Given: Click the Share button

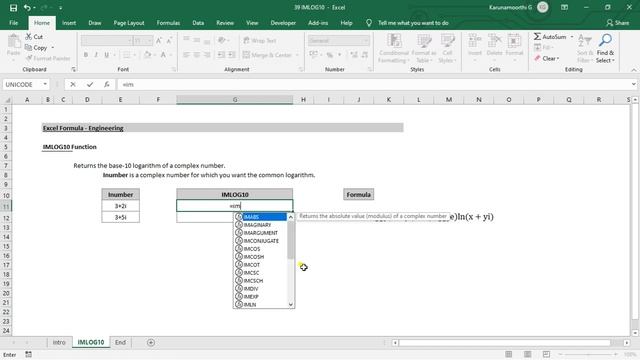Looking at the screenshot, I should point(618,23).
